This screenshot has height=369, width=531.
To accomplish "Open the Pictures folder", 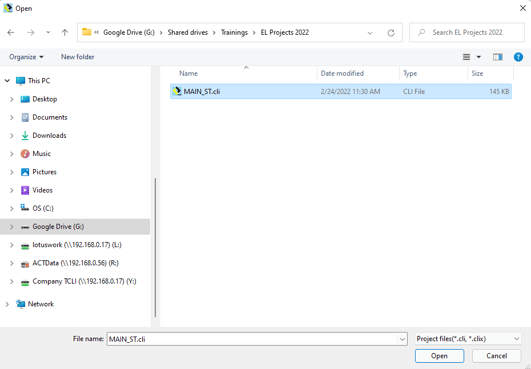I will click(x=44, y=172).
